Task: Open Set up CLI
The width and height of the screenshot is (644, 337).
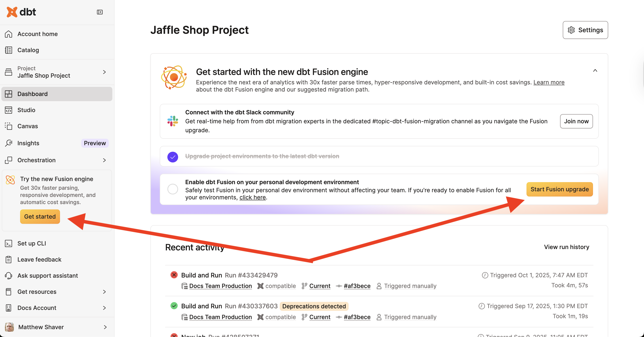Action: (32, 243)
